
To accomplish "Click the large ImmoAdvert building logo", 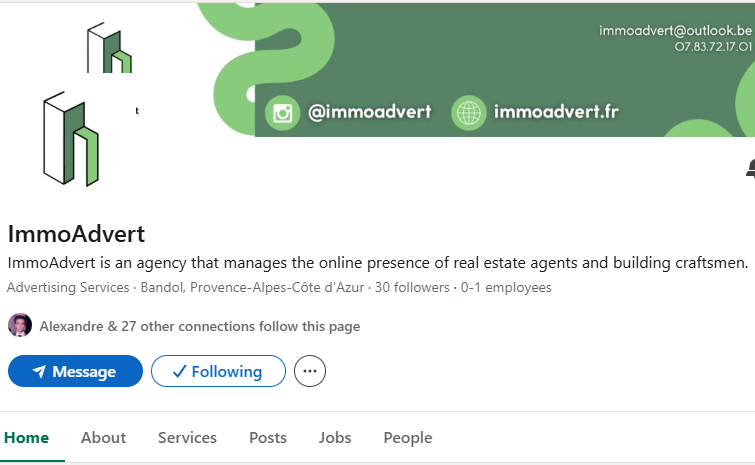I will coord(71,138).
